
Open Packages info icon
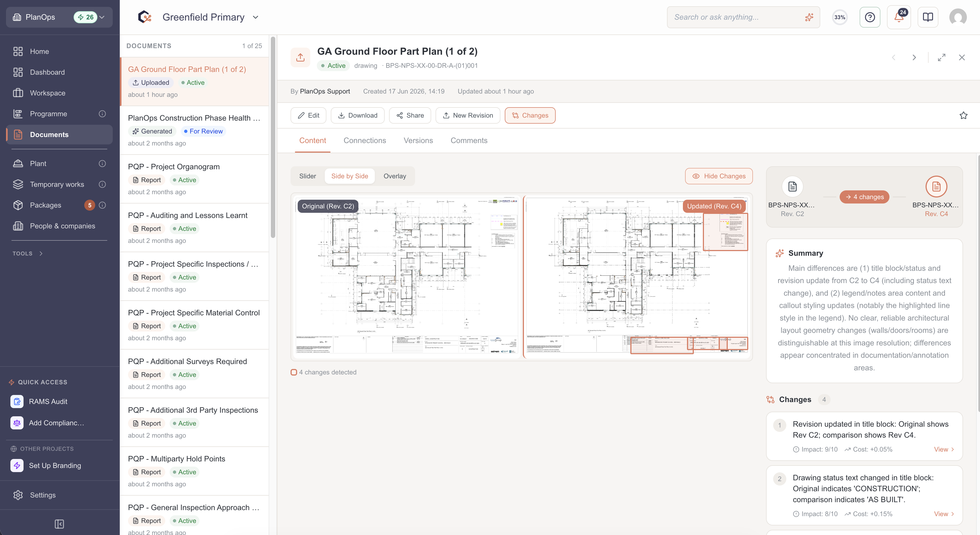pos(102,205)
